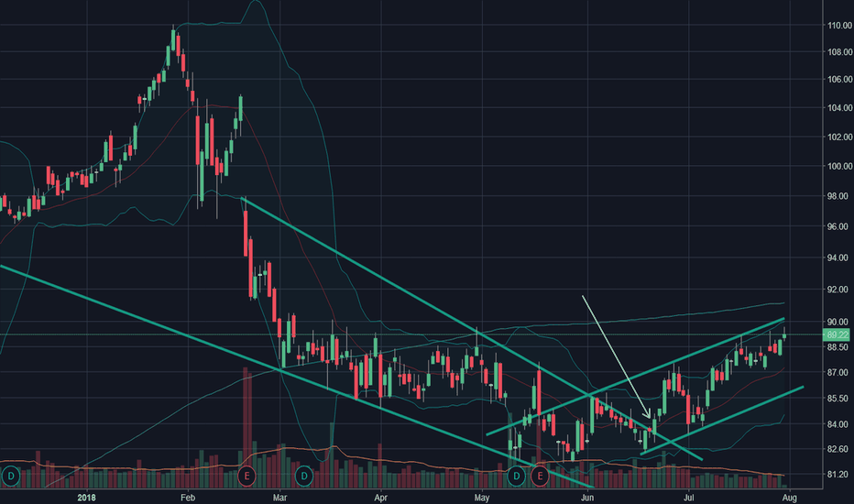
Task: Open the dividend marker in March
Action: click(x=304, y=477)
